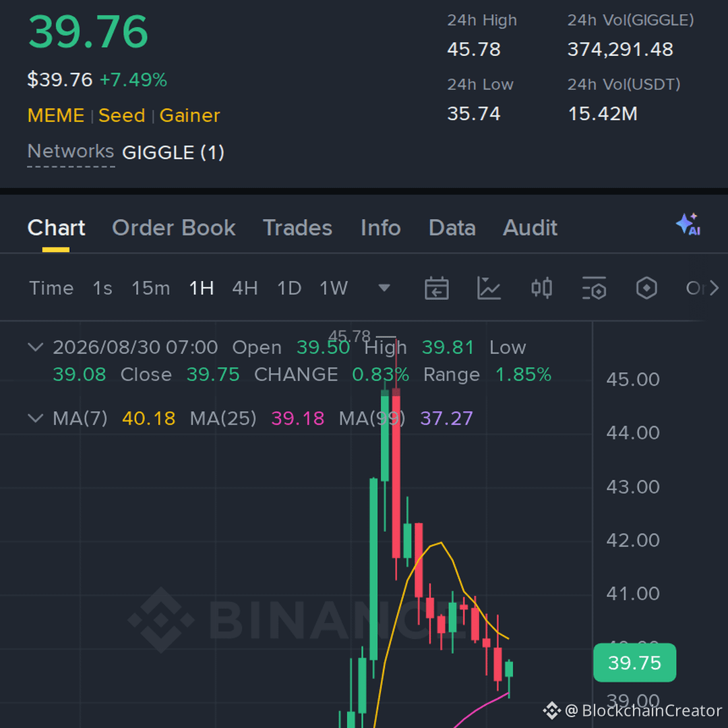Screen dimensions: 728x728
Task: Open the chart indicator settings icon
Action: (x=594, y=289)
